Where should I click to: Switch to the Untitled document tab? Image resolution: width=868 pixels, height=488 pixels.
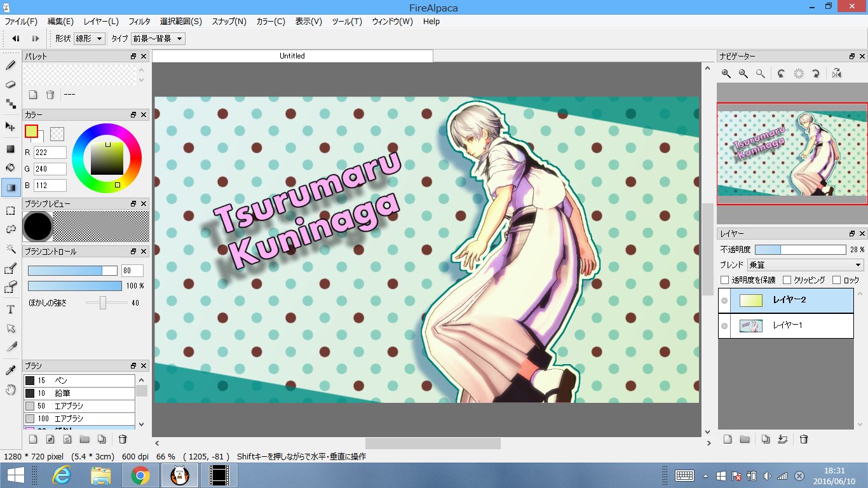[292, 56]
